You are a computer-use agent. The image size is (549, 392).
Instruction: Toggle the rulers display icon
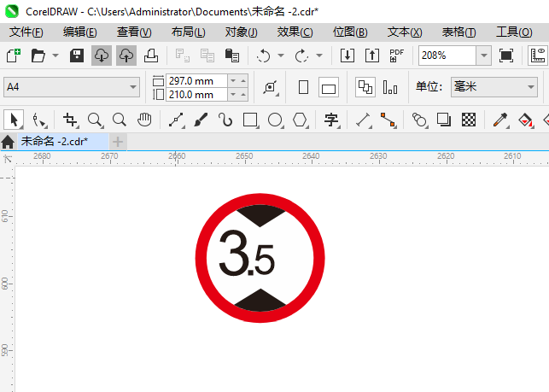pos(538,56)
